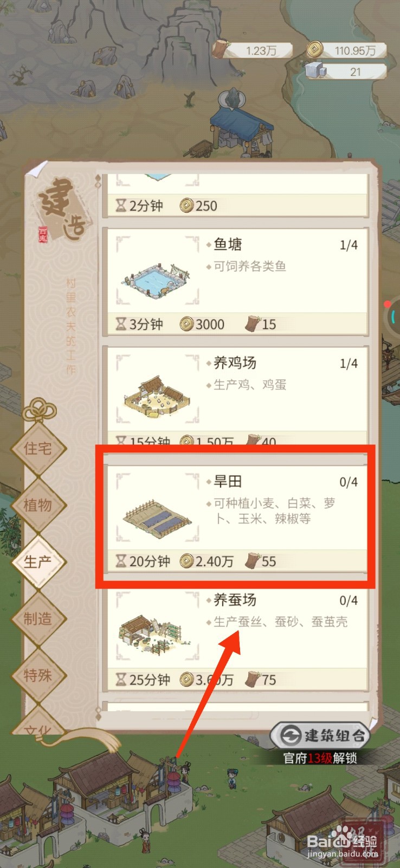Click the 建造 build panel title seal
The image size is (400, 868).
[62, 209]
